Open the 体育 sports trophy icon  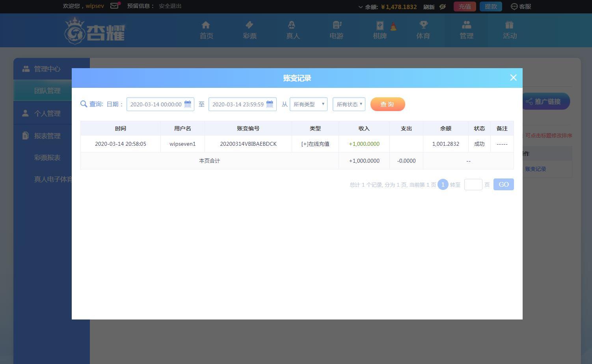[423, 26]
